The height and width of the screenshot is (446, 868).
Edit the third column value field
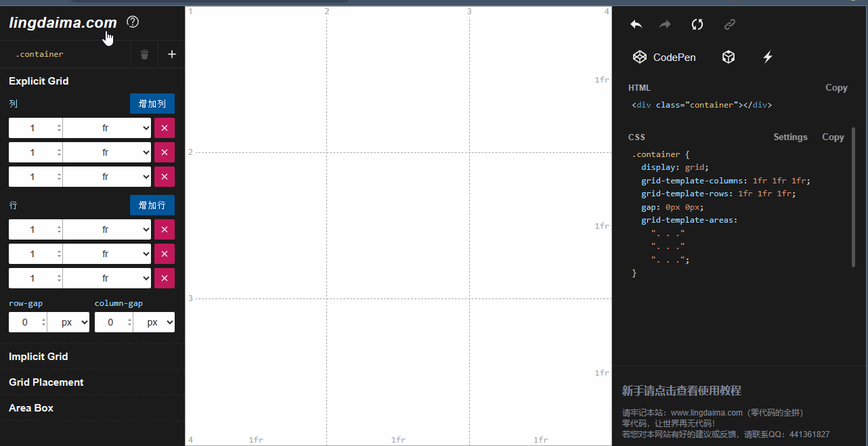point(36,177)
